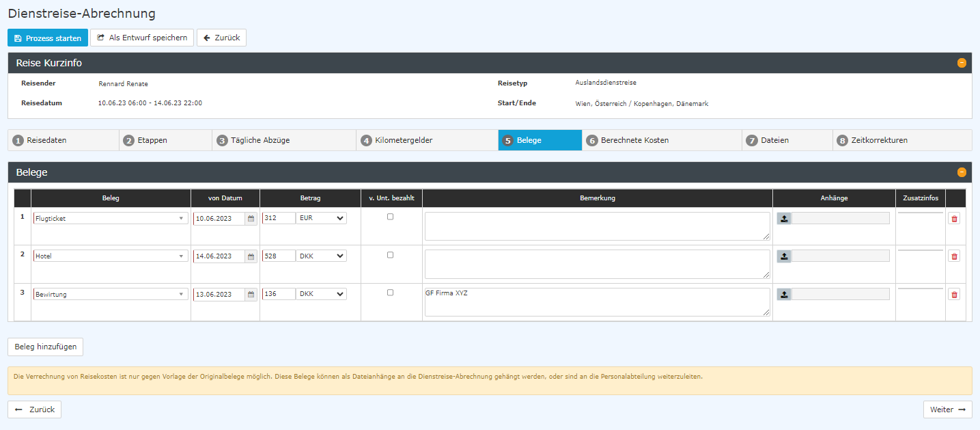Delete the Flugticket receipt row
980x430 pixels.
pos(954,219)
